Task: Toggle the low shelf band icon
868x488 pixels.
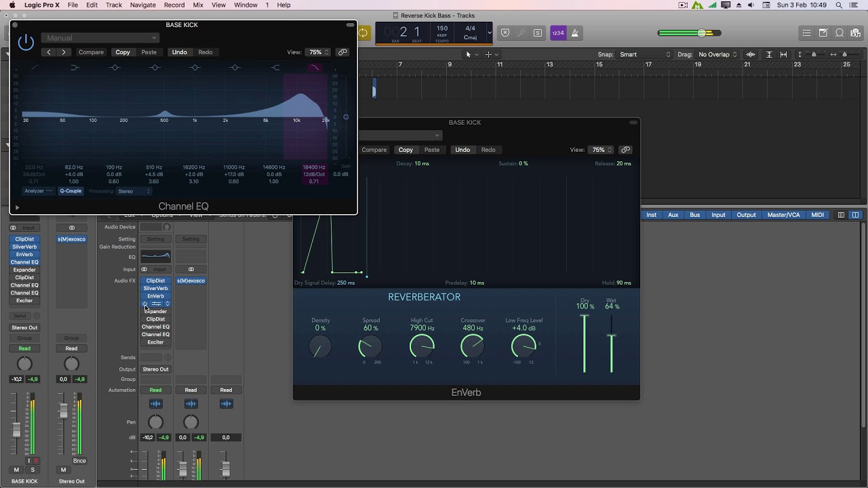Action: (x=75, y=67)
